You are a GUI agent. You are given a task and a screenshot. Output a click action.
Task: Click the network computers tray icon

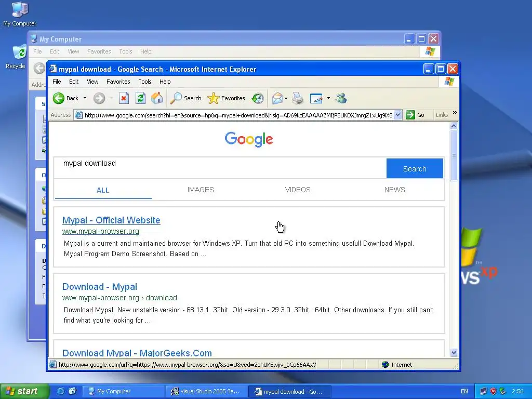483,392
